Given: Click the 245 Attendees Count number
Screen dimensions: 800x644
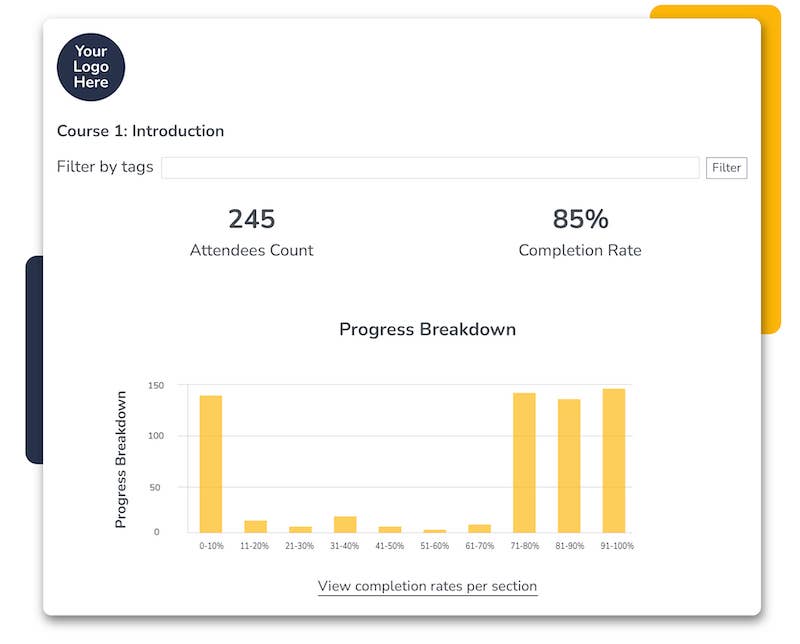Looking at the screenshot, I should point(251,219).
